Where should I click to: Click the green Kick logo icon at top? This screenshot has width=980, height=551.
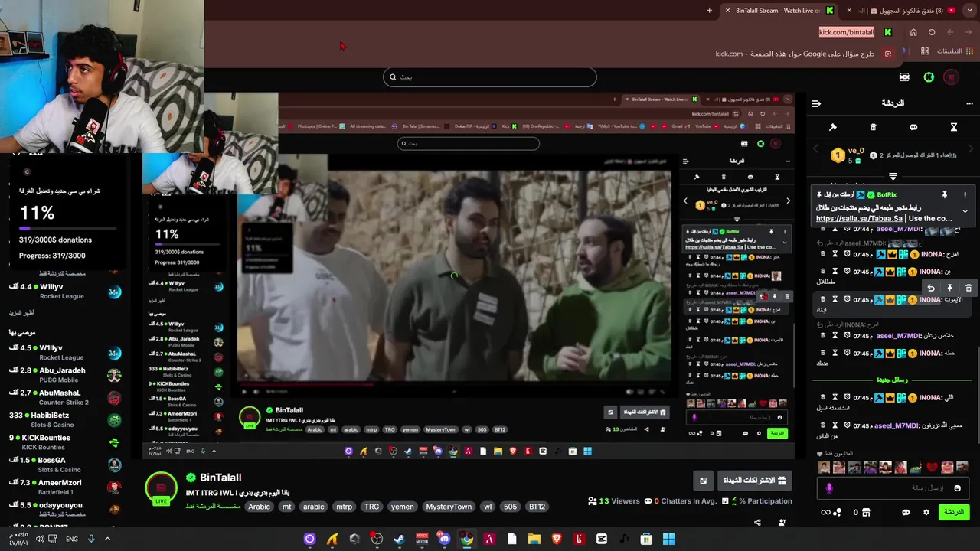point(929,77)
